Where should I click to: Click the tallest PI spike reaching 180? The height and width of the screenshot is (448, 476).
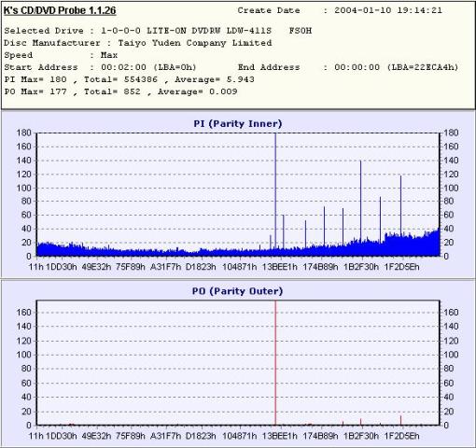pos(275,193)
